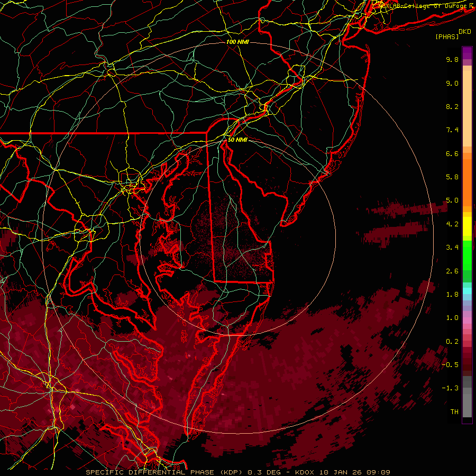Pick the bright green segment of the color bar
This screenshot has width=476, height=476.
467,255
